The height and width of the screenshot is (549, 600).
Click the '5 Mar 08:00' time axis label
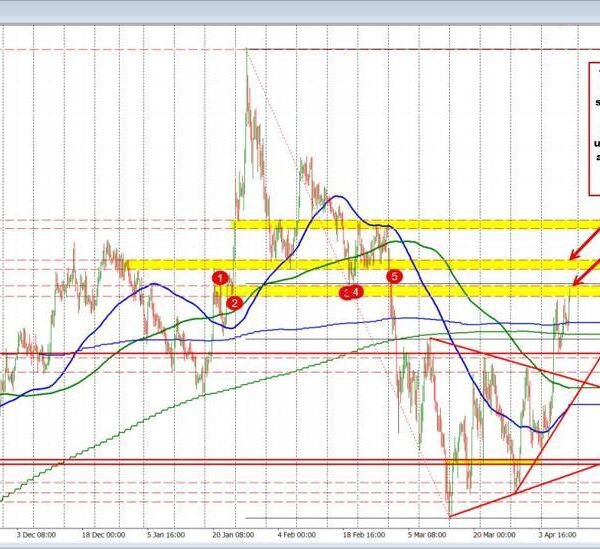pyautogui.click(x=427, y=534)
